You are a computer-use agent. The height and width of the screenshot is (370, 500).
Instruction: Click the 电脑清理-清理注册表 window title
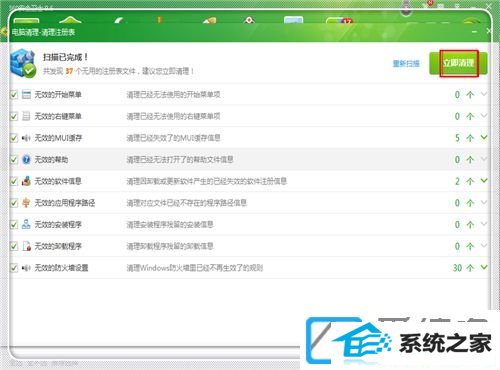coord(43,32)
